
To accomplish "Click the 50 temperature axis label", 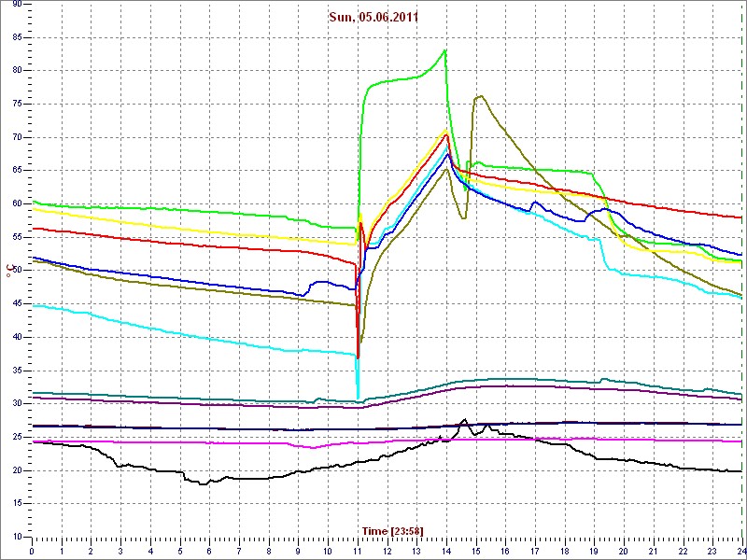I will coord(17,271).
